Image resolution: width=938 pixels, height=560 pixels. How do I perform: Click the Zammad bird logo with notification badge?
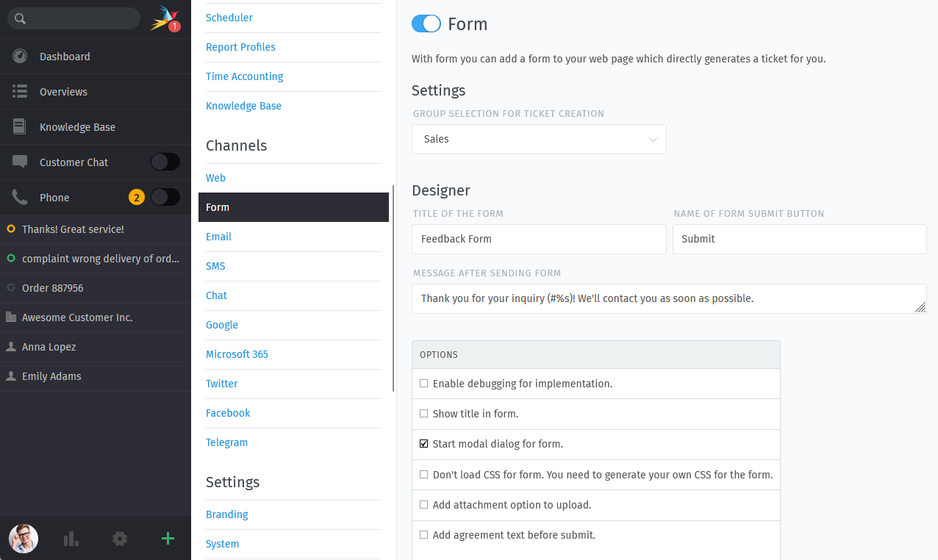pyautogui.click(x=165, y=18)
